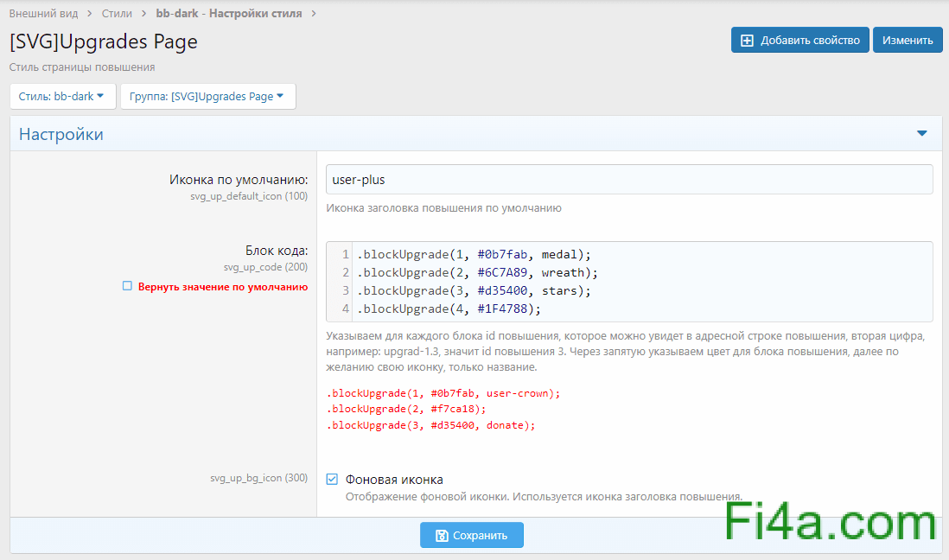Screen dimensions: 949x560
Task: Go to Внешний вид in breadcrumbs
Action: coord(43,13)
